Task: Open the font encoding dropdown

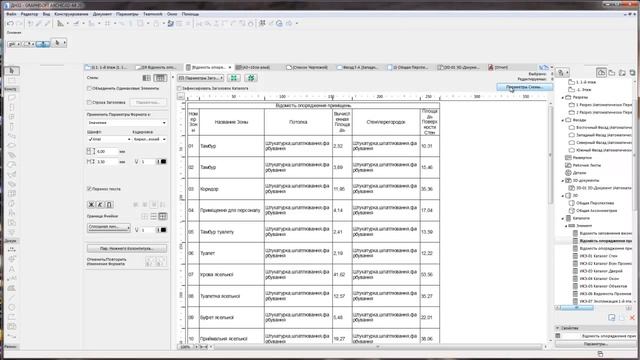Action: click(149, 139)
